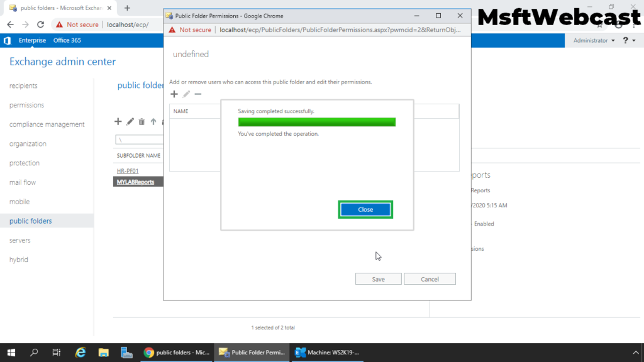Add a user with the plus icon in permissions window
The width and height of the screenshot is (644, 362).
[x=174, y=94]
